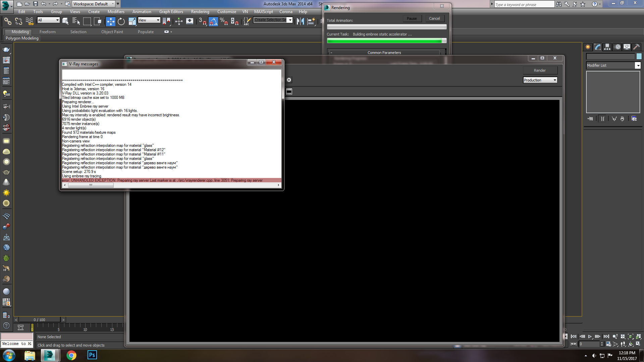Expand the quick access toolbar options arrow
This screenshot has height=362, width=644.
[x=118, y=4]
